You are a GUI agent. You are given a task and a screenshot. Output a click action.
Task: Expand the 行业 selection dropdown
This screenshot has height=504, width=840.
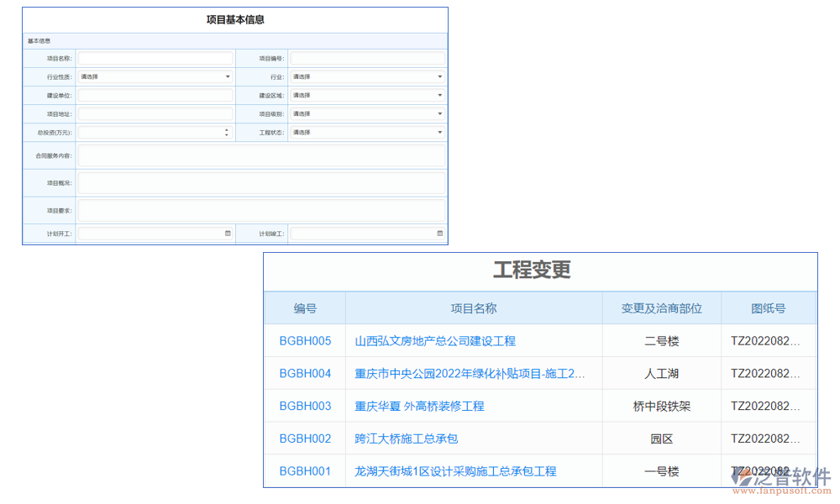coord(439,76)
